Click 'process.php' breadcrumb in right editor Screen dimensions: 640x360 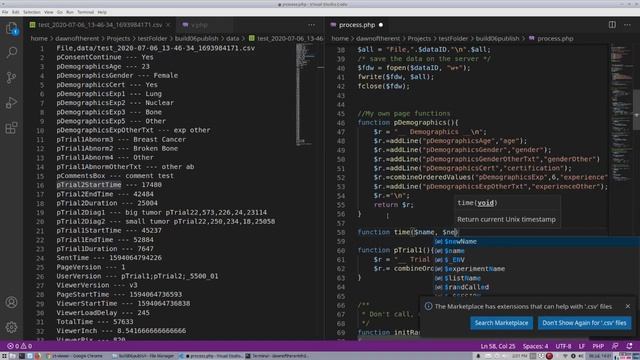555,38
